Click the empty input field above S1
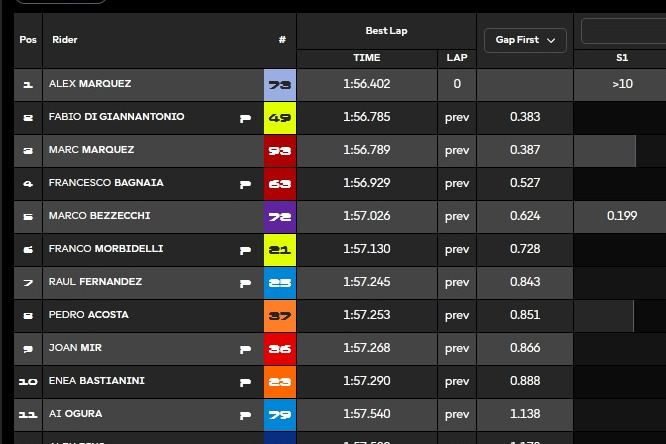The width and height of the screenshot is (666, 444). tap(624, 31)
